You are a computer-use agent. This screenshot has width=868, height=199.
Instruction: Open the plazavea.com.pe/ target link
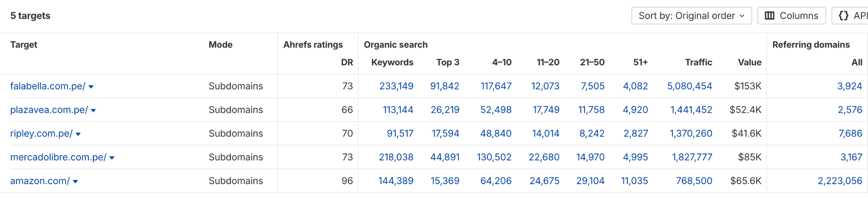(x=49, y=110)
